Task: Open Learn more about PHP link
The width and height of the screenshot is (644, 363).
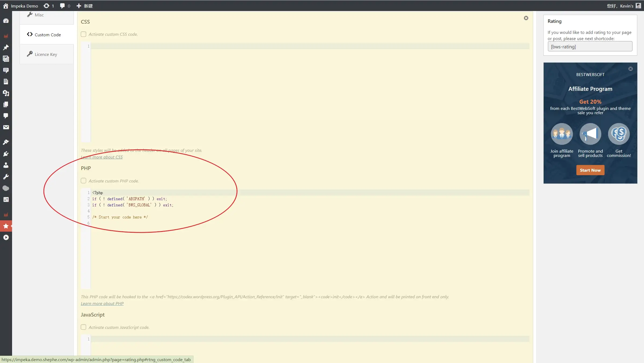Action: (x=102, y=303)
